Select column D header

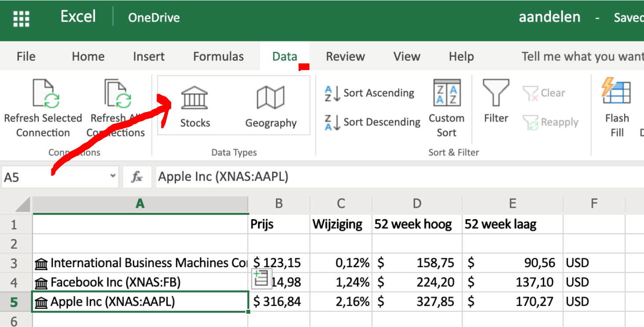click(x=417, y=204)
